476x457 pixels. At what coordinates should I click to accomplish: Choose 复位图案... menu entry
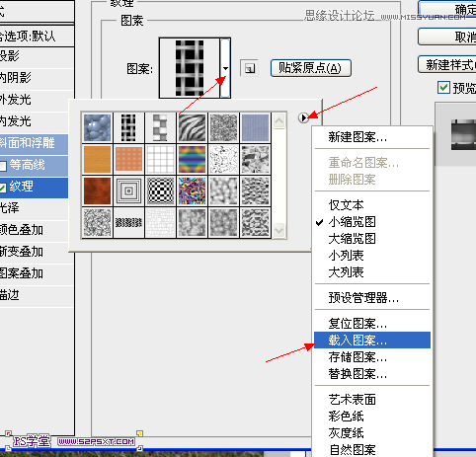tap(372, 324)
